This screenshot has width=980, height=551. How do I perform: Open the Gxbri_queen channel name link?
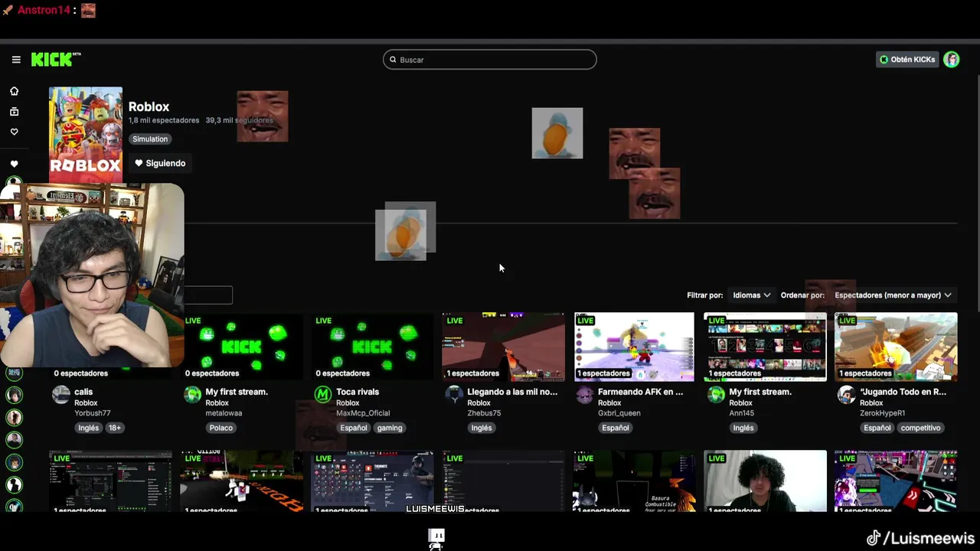pyautogui.click(x=619, y=413)
